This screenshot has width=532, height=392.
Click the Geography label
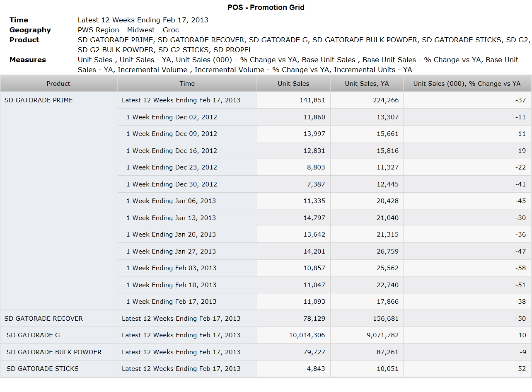pyautogui.click(x=30, y=30)
